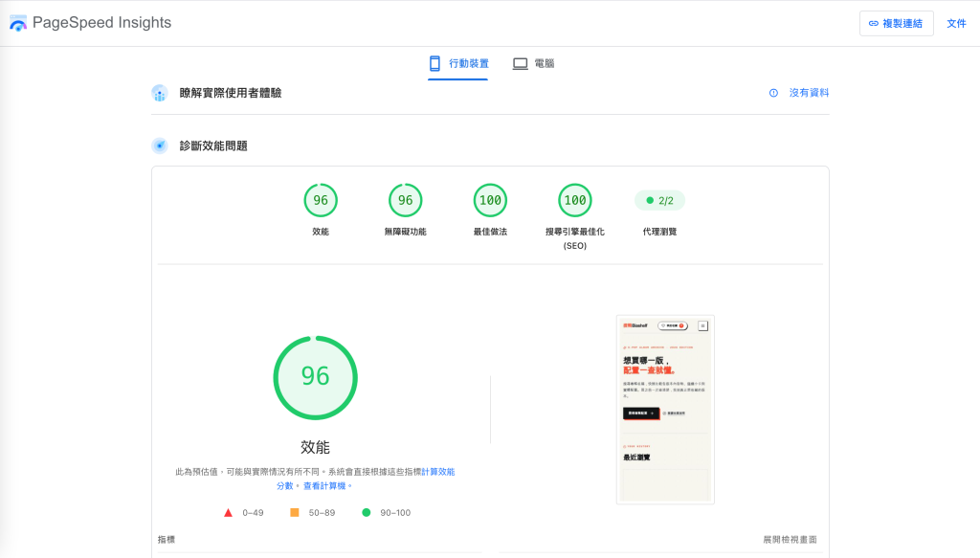Click the mobile phone icon for 行動裝置
The width and height of the screenshot is (980, 558).
pyautogui.click(x=435, y=63)
